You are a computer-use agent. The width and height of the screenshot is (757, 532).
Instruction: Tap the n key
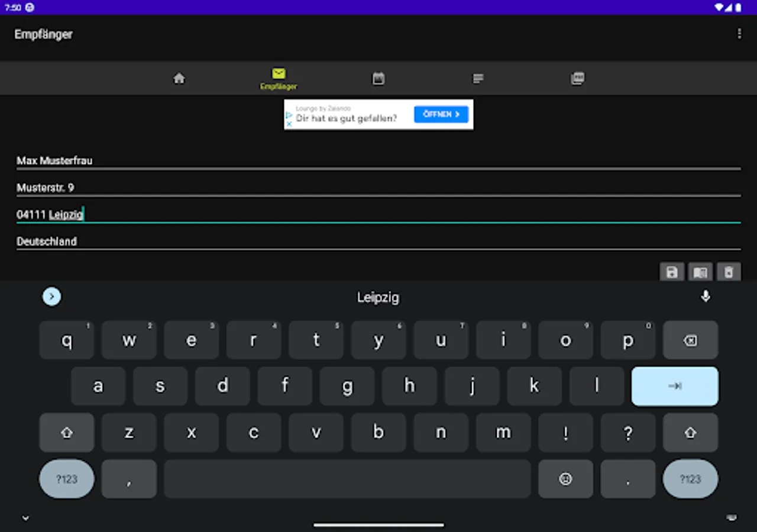pos(441,433)
